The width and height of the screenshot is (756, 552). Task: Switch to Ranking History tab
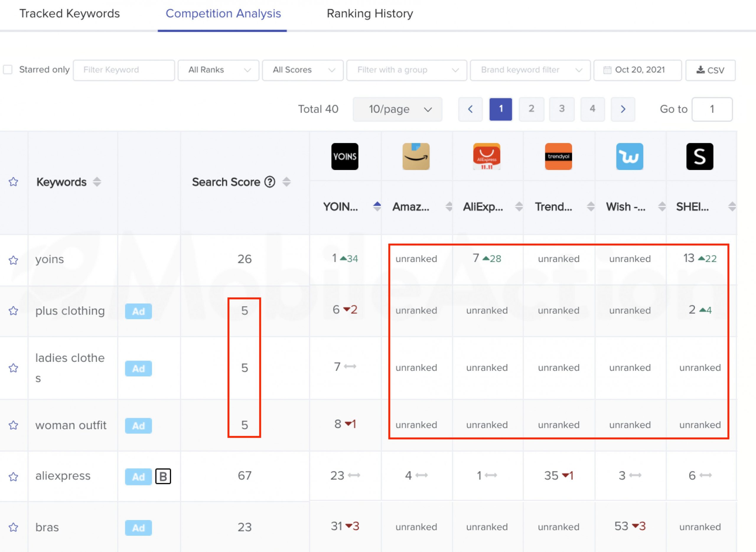[370, 14]
